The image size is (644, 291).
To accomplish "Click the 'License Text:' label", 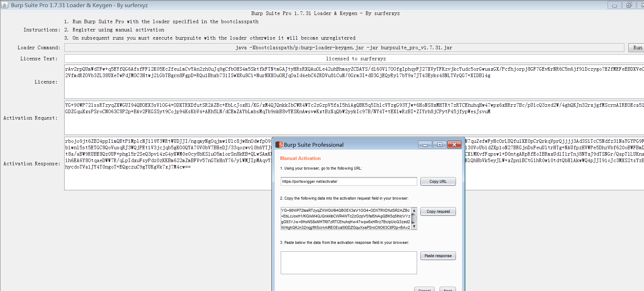I will pos(39,59).
